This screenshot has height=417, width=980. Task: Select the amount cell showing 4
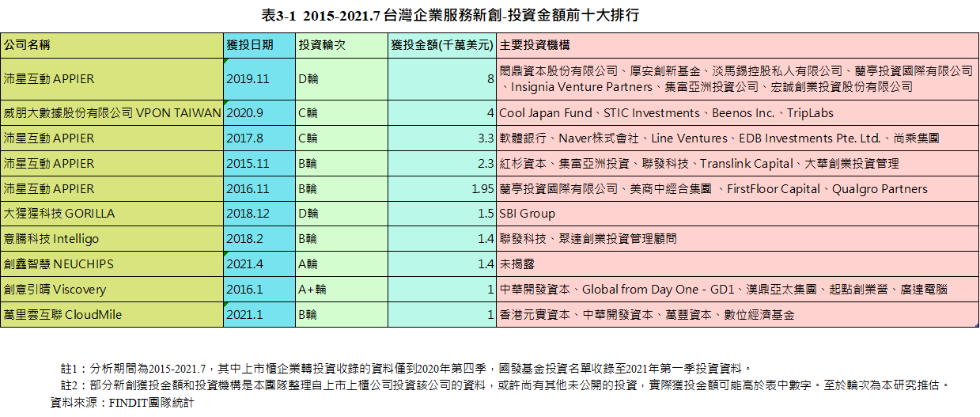click(x=442, y=113)
